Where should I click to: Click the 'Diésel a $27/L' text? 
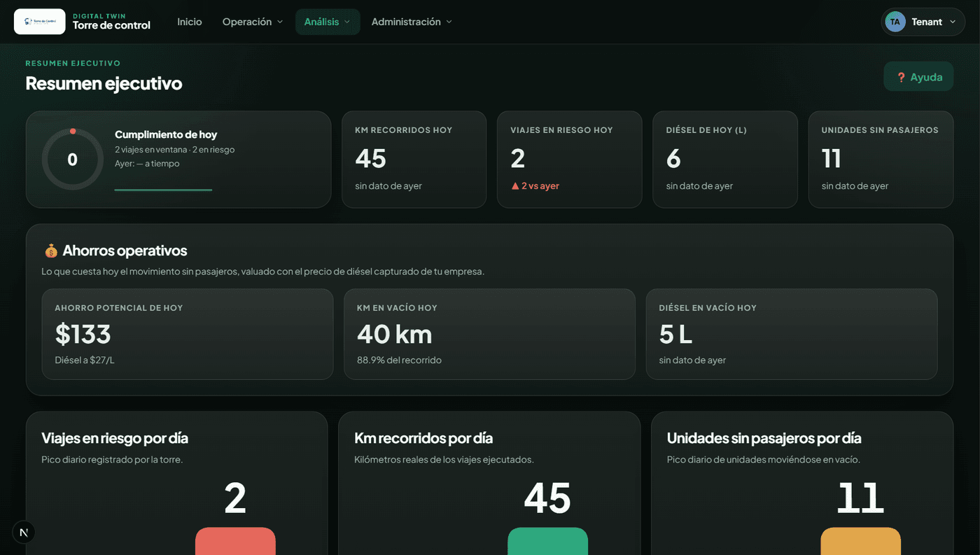[85, 360]
